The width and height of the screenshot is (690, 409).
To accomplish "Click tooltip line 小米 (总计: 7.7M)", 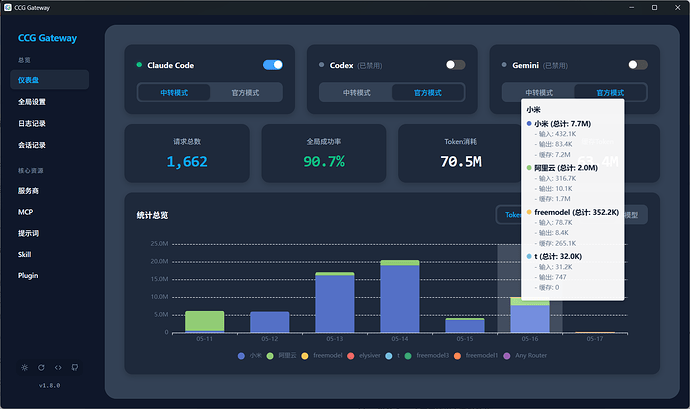I will (x=559, y=124).
